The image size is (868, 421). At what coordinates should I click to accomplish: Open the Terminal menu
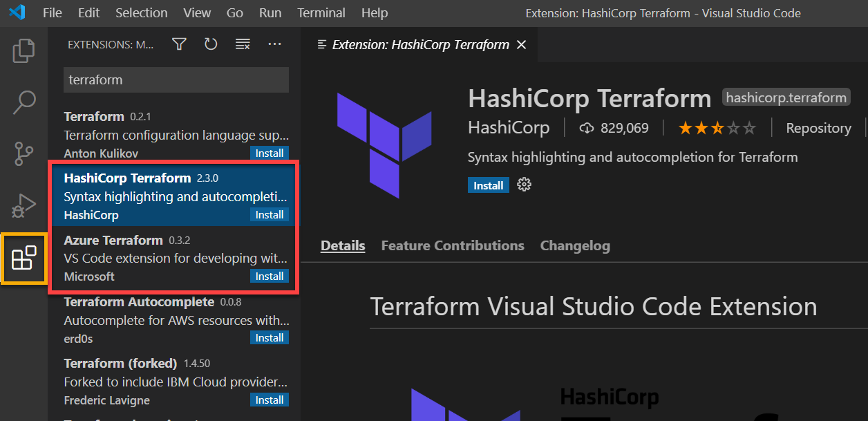(321, 13)
